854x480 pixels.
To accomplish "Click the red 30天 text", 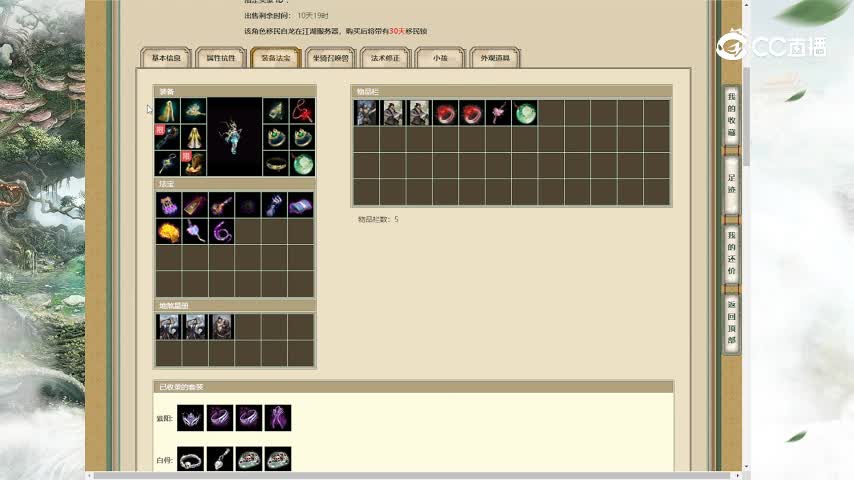I will tap(397, 31).
